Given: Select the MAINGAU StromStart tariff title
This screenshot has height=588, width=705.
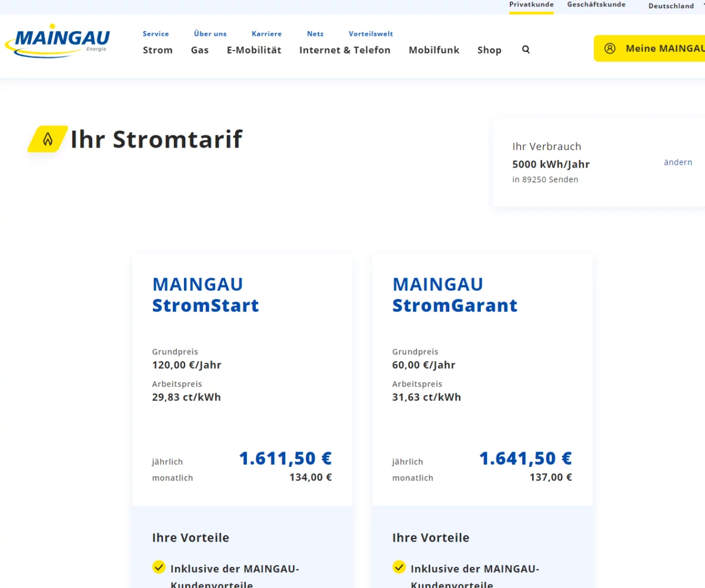Looking at the screenshot, I should [x=205, y=295].
